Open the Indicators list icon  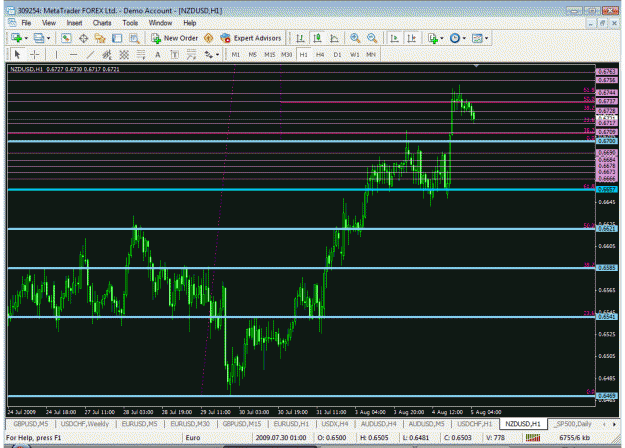(x=433, y=38)
